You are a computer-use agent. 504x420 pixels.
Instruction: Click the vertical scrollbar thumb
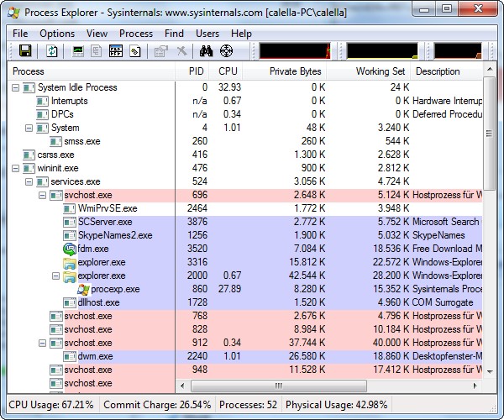point(490,134)
